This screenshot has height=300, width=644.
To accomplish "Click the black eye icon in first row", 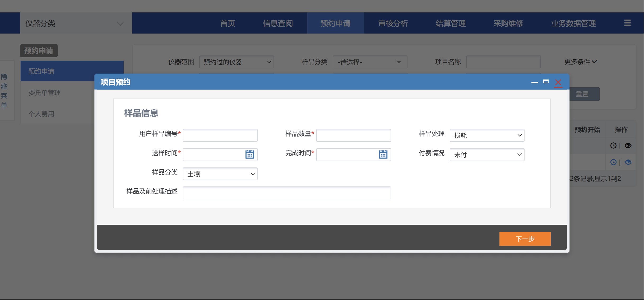I will point(628,146).
